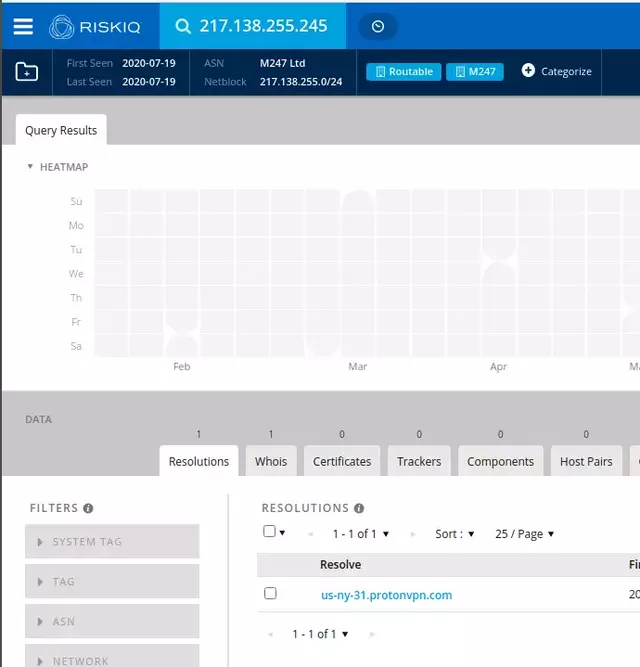This screenshot has height=667, width=640.
Task: Go to previous page arrow in bottom pagination
Action: pyautogui.click(x=270, y=635)
